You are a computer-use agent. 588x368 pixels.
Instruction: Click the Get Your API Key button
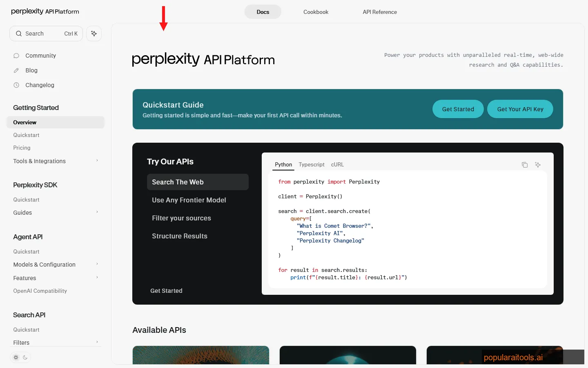pos(520,109)
